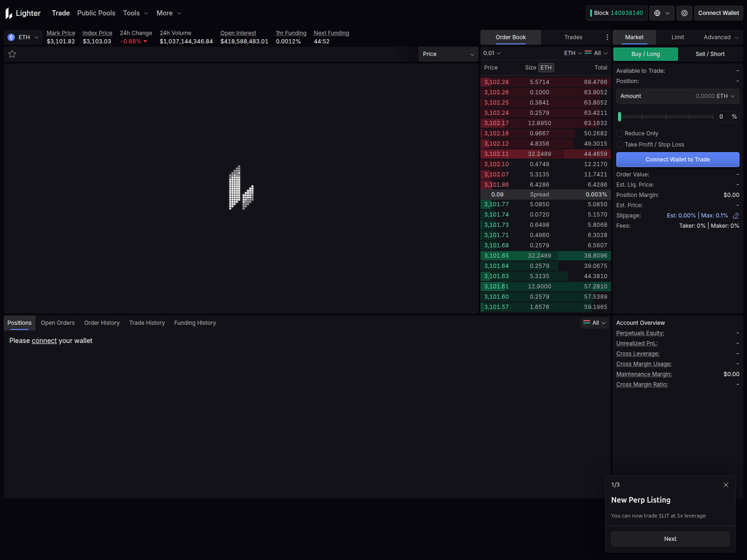Click the connect link in positions panel
The image size is (747, 560).
click(44, 341)
